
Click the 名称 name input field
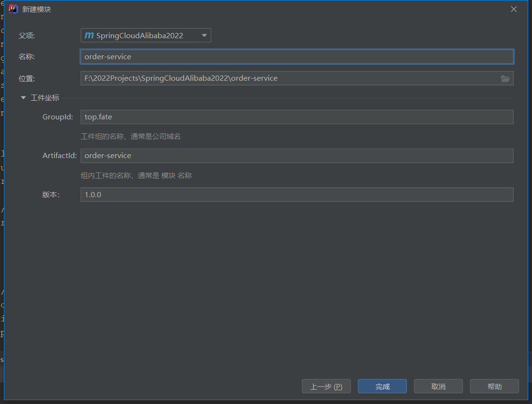click(297, 57)
